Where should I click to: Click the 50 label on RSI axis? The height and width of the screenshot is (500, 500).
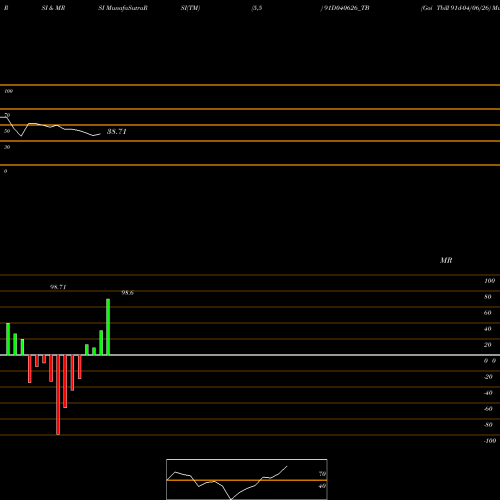click(7, 131)
